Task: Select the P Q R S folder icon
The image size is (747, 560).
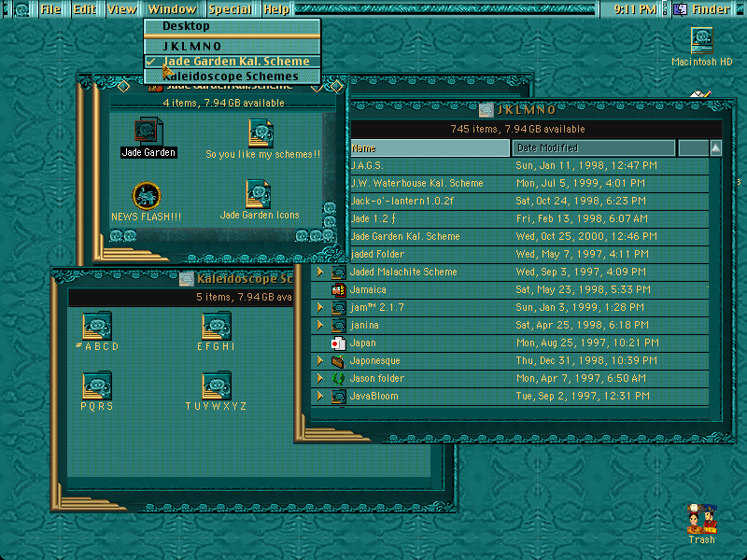Action: coord(97,385)
